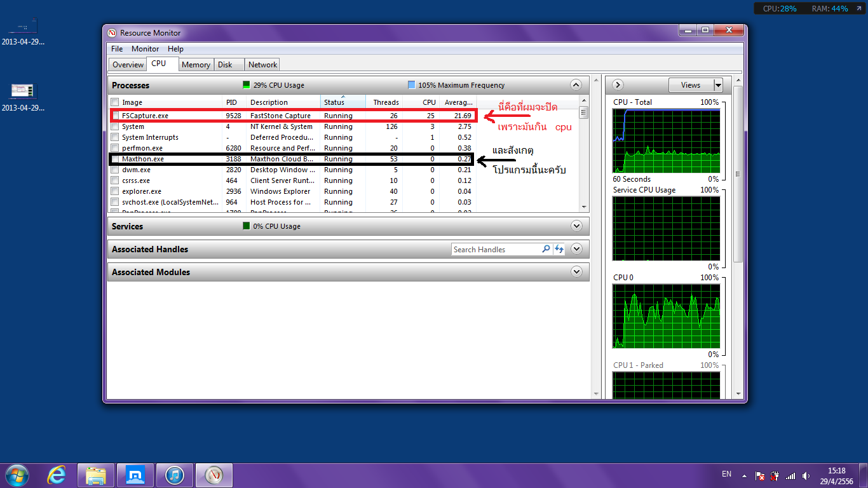The image size is (868, 488).
Task: Click the RAM 44% desktop gadget readout
Action: click(x=830, y=8)
